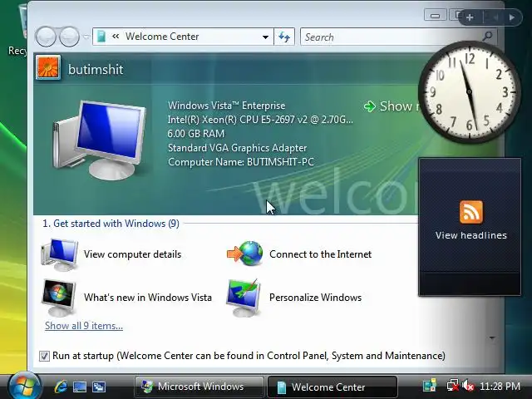This screenshot has height=399, width=532.
Task: Expand the address bar dropdown arrow
Action: pos(266,37)
